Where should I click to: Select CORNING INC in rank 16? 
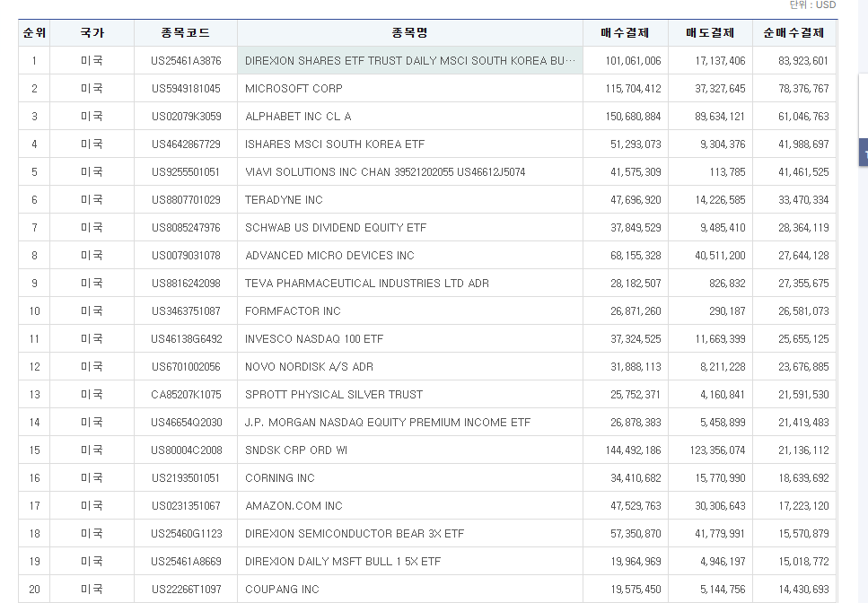[x=280, y=478]
